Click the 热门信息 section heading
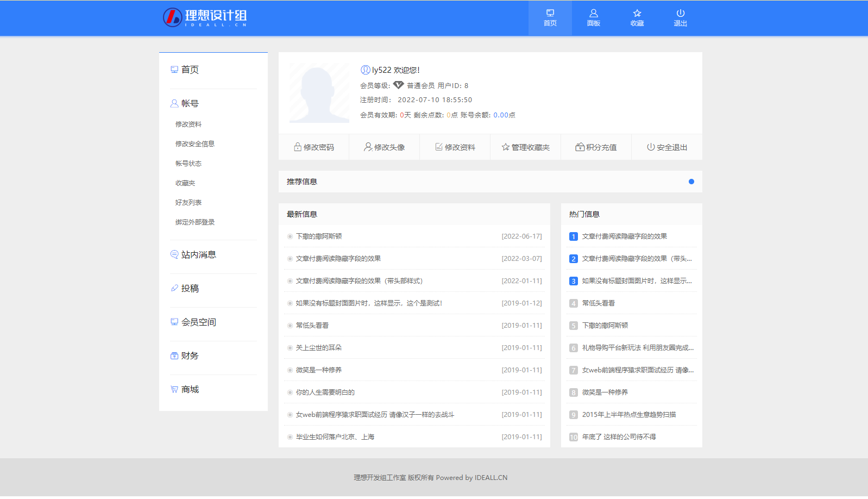This screenshot has height=499, width=868. pyautogui.click(x=584, y=214)
